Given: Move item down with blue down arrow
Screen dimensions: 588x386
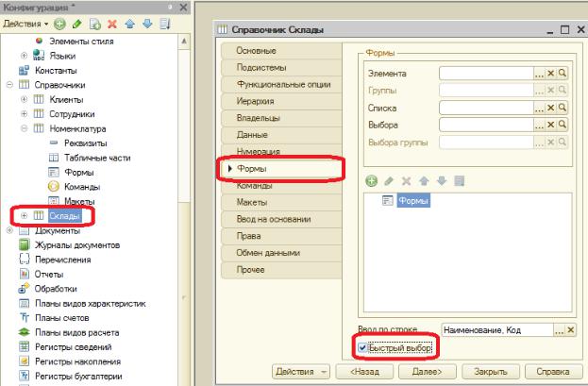Looking at the screenshot, I should coord(147,24).
